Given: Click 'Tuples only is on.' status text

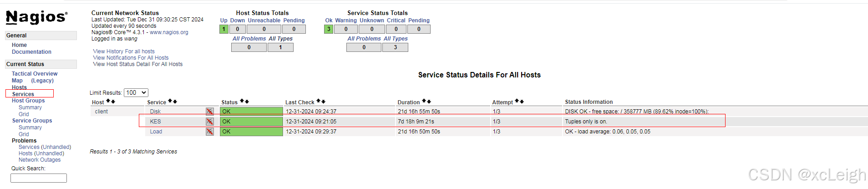Looking at the screenshot, I should coord(586,122).
